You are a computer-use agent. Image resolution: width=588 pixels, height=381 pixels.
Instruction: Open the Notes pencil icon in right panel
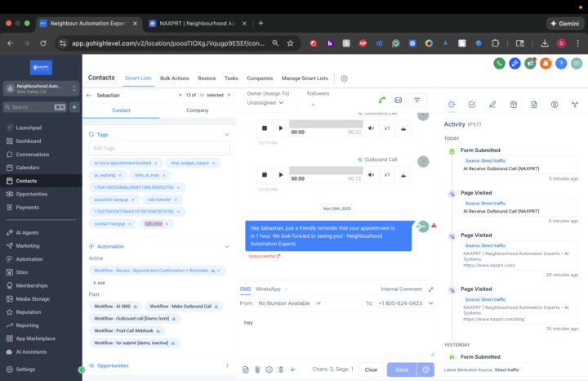pyautogui.click(x=492, y=105)
